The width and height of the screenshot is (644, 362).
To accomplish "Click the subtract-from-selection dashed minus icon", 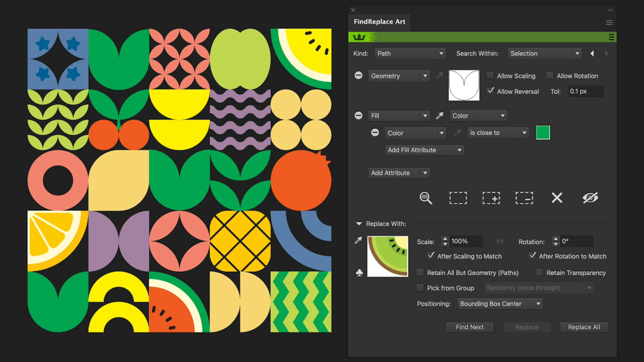I will pos(524,198).
